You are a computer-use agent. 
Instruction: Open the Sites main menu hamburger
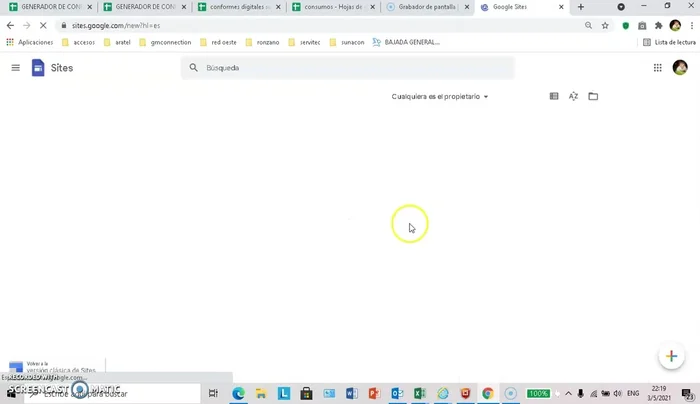click(16, 68)
